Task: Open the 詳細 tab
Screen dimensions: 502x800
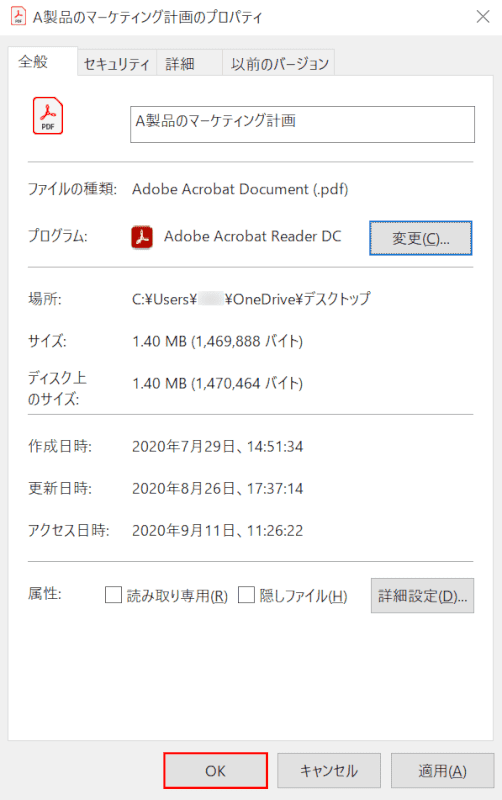Action: [180, 64]
